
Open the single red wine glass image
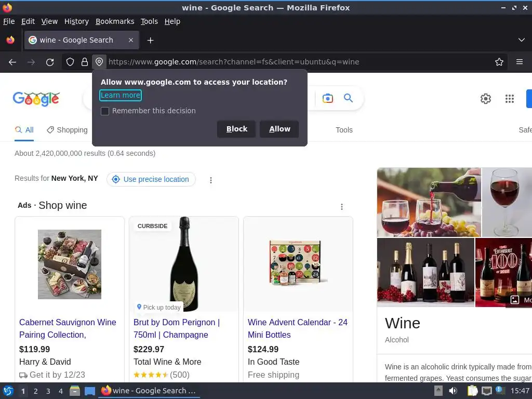pos(507,202)
